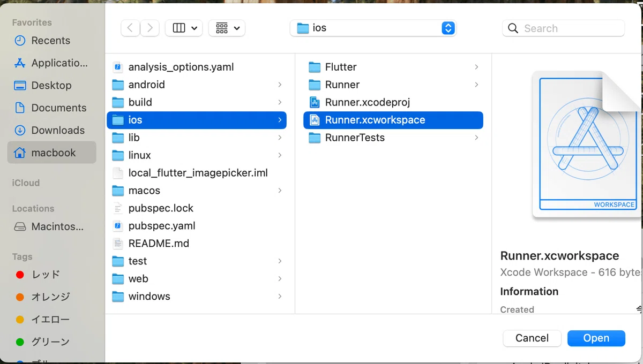643x364 pixels.
Task: Select the yellow イエロー tag
Action: pyautogui.click(x=51, y=320)
